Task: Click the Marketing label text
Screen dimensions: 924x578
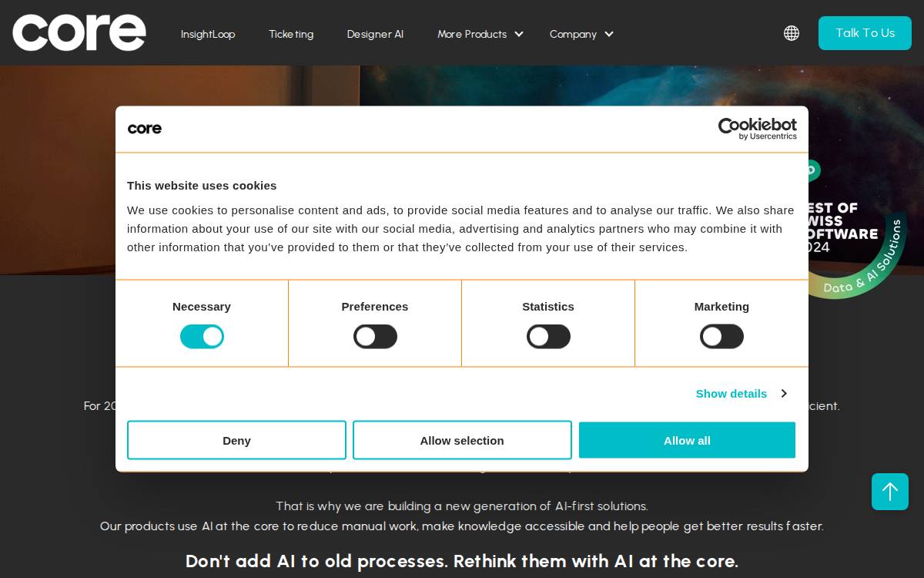Action: pos(721,307)
